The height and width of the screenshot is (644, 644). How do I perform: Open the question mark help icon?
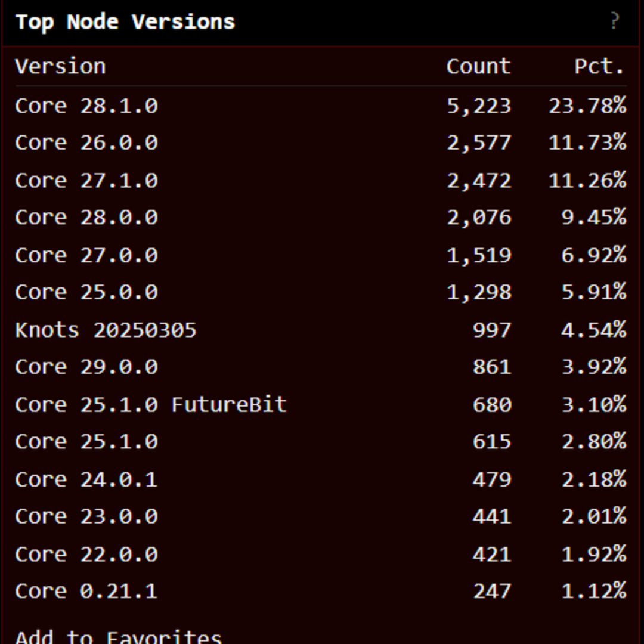point(614,21)
